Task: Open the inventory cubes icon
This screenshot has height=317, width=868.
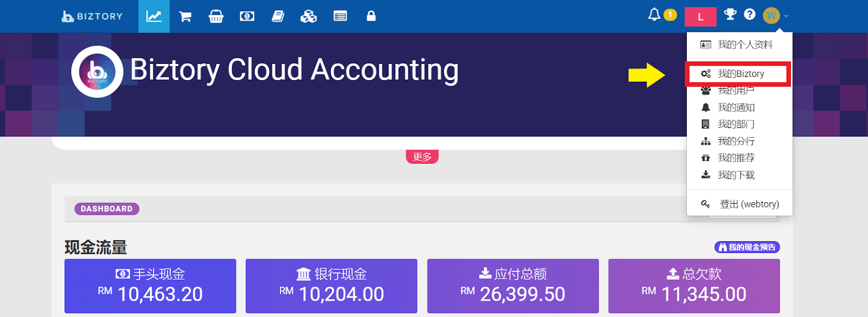Action: (x=309, y=16)
